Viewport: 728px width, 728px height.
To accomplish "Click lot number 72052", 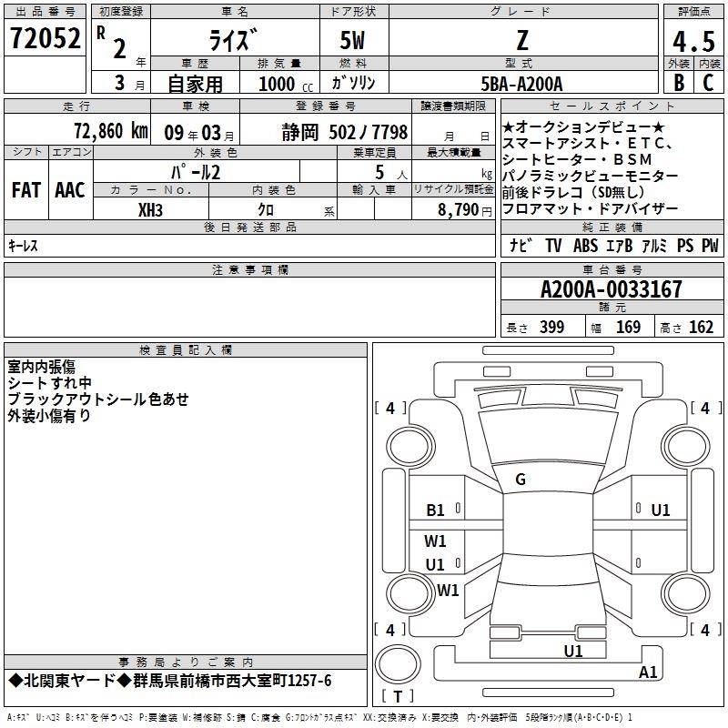I will (x=45, y=37).
